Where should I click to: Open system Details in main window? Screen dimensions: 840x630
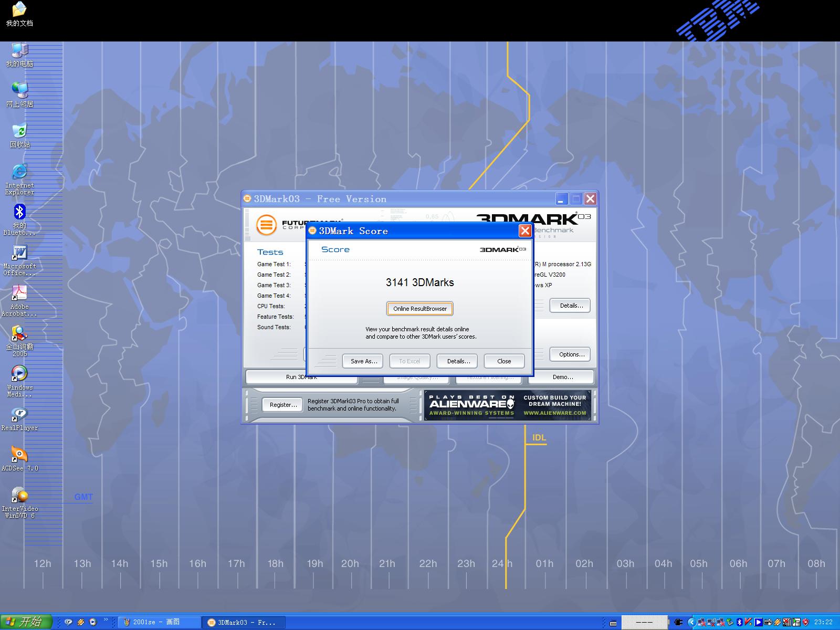tap(571, 306)
